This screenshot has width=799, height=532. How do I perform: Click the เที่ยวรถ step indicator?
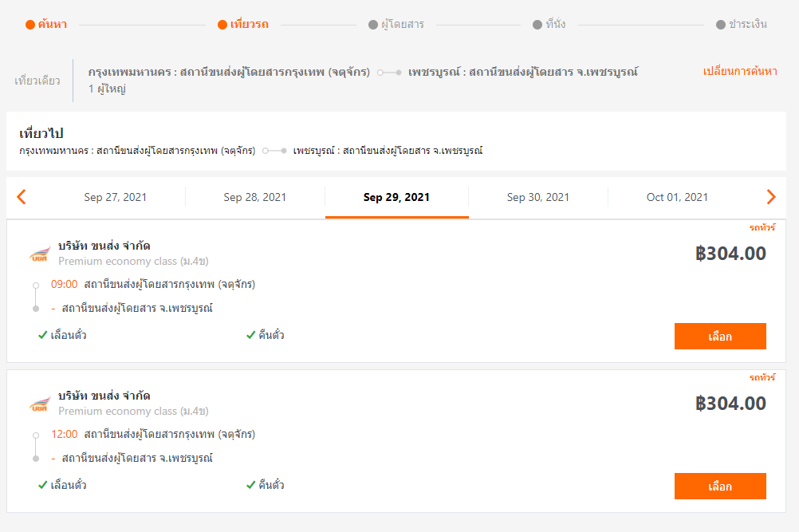243,25
